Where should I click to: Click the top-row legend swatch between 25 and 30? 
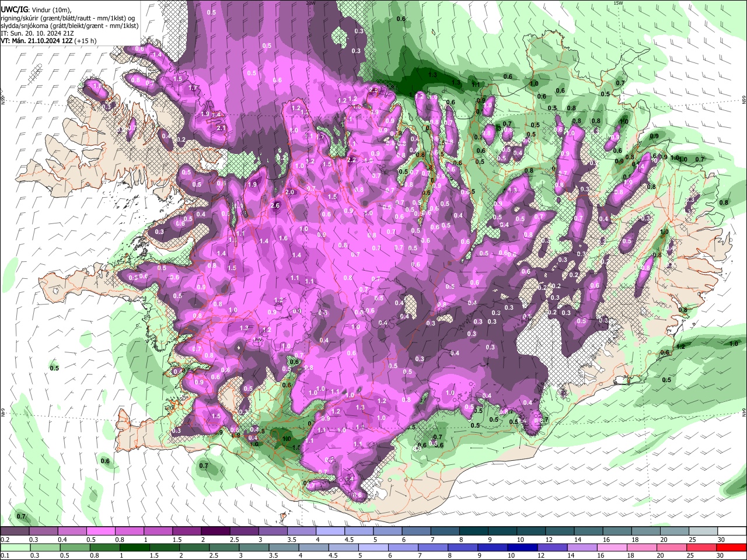(702, 531)
